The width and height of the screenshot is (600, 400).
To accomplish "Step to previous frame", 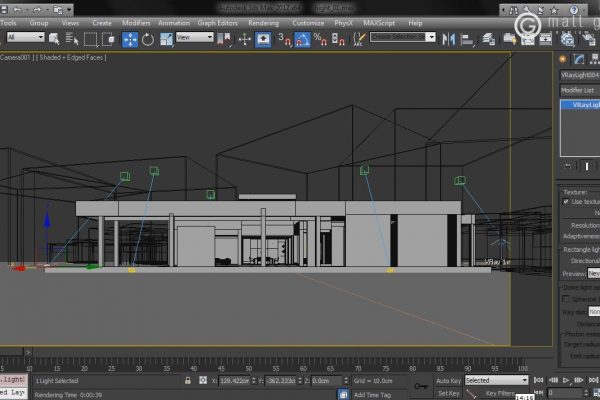I will (x=553, y=380).
